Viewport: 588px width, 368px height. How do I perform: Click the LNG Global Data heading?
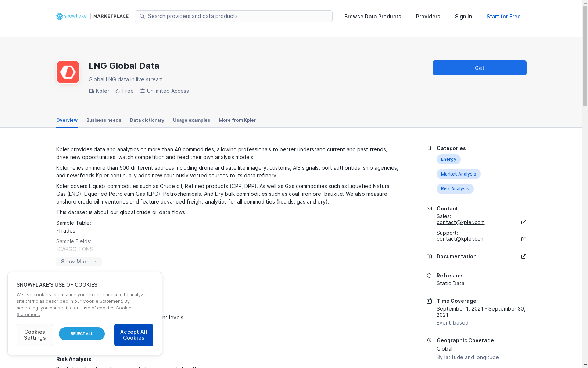[x=124, y=66]
